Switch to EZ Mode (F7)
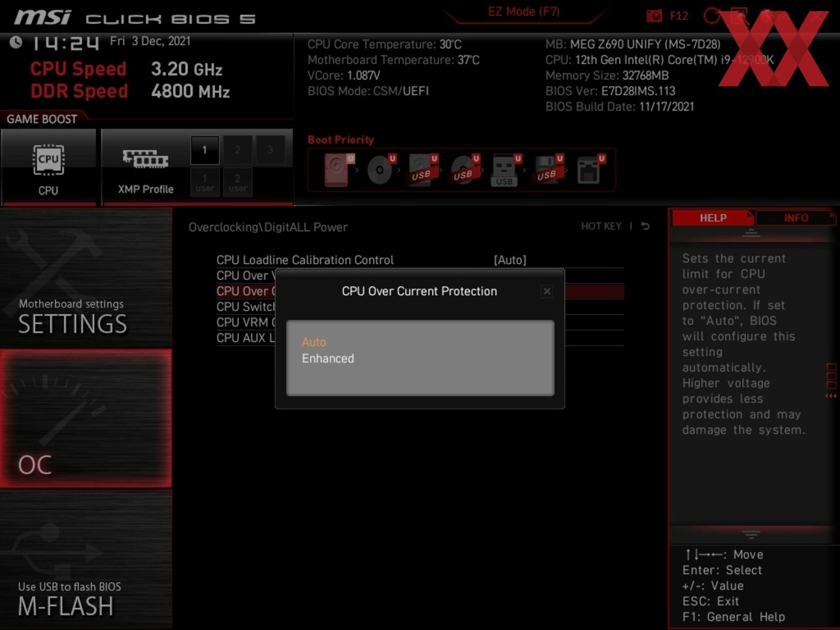The image size is (840, 630). [524, 12]
